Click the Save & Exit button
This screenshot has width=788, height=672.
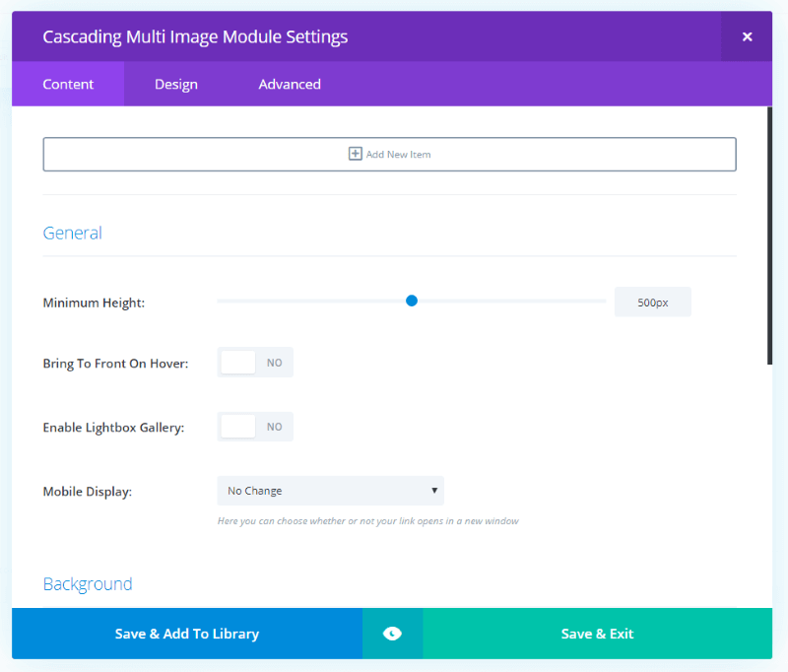pyautogui.click(x=598, y=634)
